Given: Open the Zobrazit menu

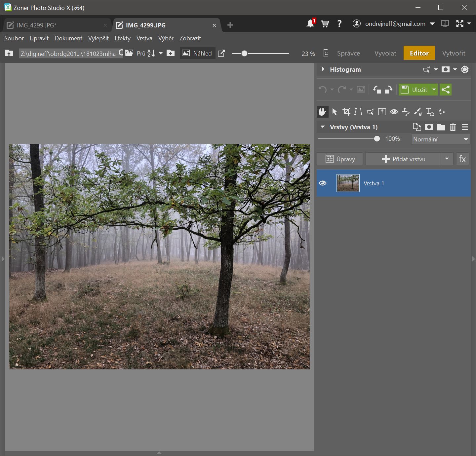Looking at the screenshot, I should pos(190,38).
